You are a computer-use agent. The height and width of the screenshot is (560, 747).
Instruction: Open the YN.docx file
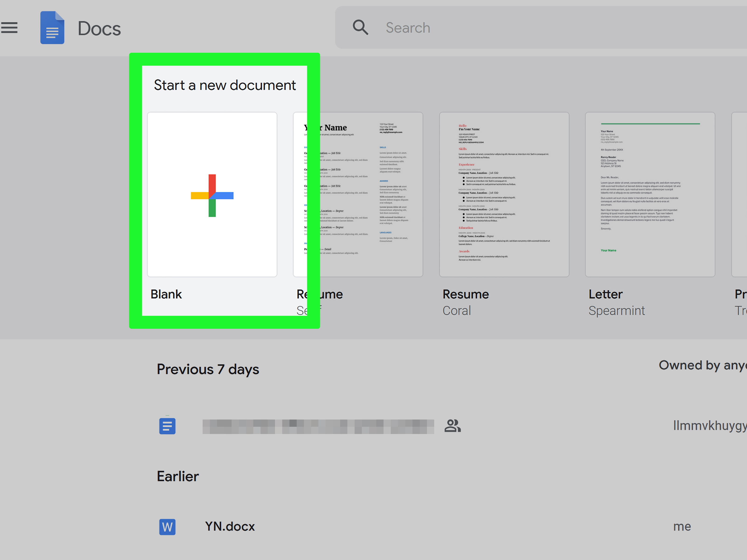coord(230,527)
